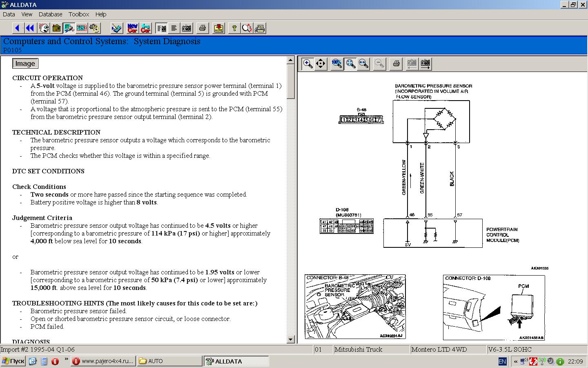Print the wiring diagram from image toolbar
The image size is (588, 368).
click(396, 64)
